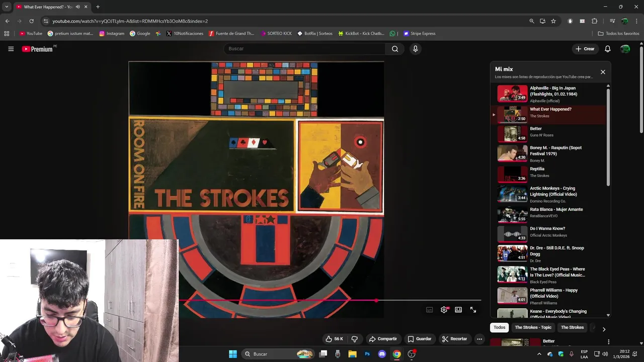The width and height of the screenshot is (644, 362).
Task: Select The Strokes filter chip
Action: (572, 327)
